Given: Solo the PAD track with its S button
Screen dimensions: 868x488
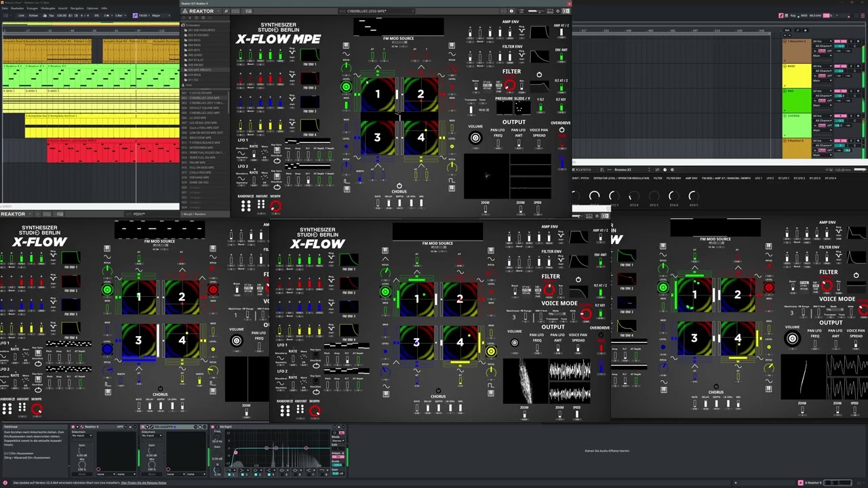Looking at the screenshot, I should (851, 91).
